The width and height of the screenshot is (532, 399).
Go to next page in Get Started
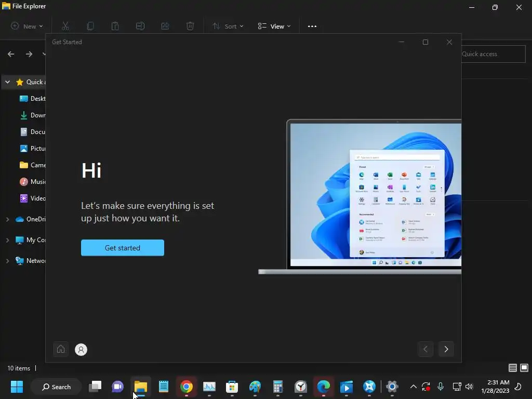tap(446, 349)
